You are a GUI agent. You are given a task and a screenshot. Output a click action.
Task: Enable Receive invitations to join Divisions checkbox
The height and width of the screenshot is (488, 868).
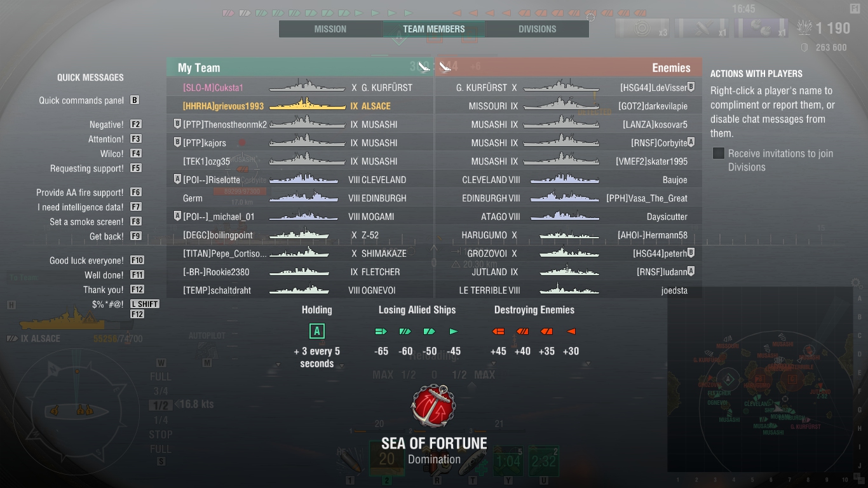point(719,153)
